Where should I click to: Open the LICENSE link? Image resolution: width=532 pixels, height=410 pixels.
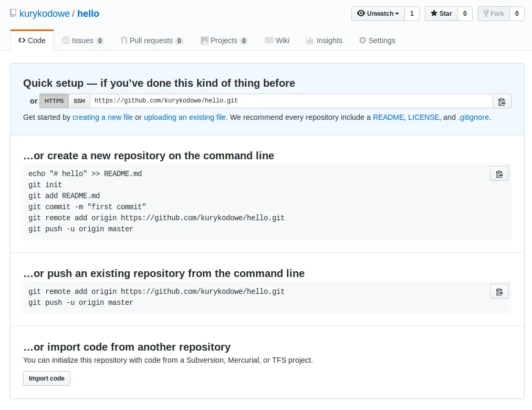(x=423, y=117)
